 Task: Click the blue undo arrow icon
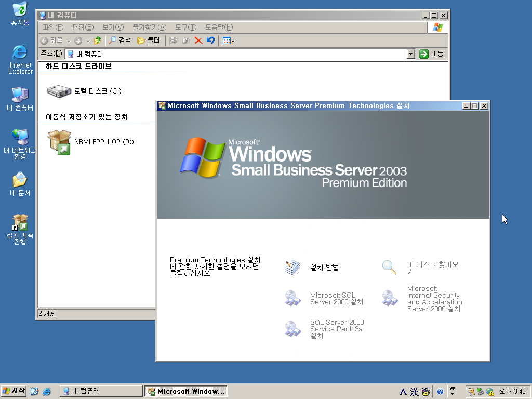point(211,41)
